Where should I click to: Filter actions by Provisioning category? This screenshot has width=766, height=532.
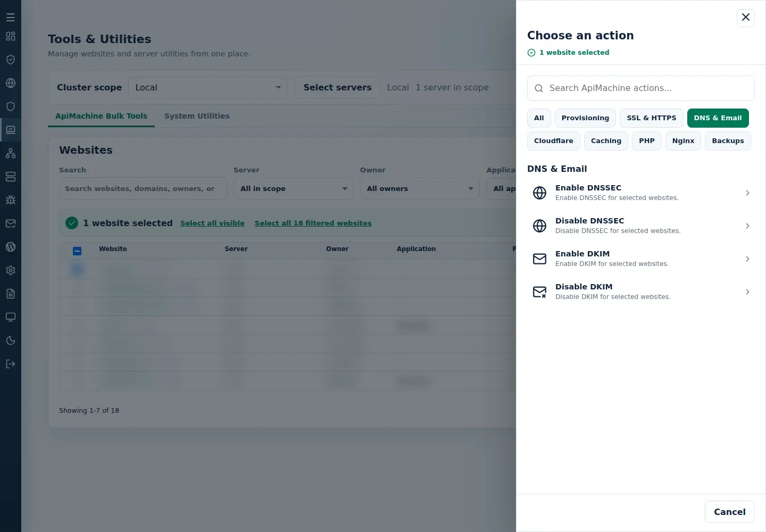point(585,118)
